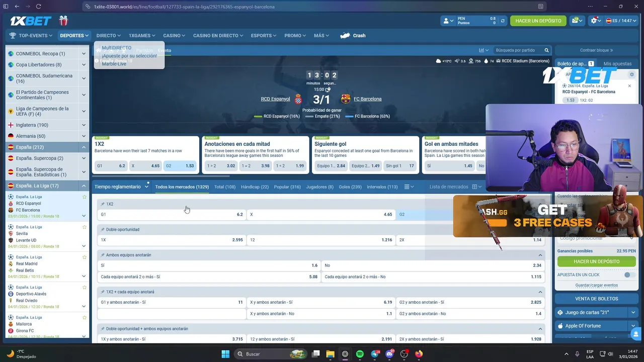Favorite the Espanyol vs Barcelona match star
The width and height of the screenshot is (644, 362).
point(84,197)
